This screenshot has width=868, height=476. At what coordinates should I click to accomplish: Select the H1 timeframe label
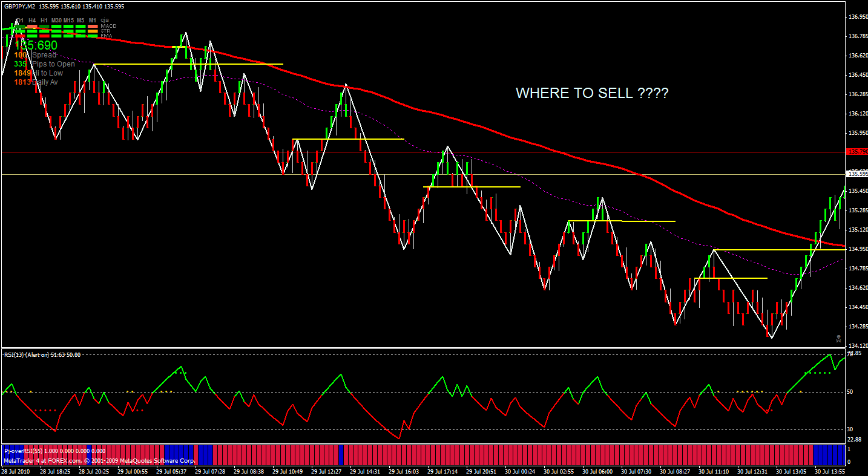click(44, 20)
